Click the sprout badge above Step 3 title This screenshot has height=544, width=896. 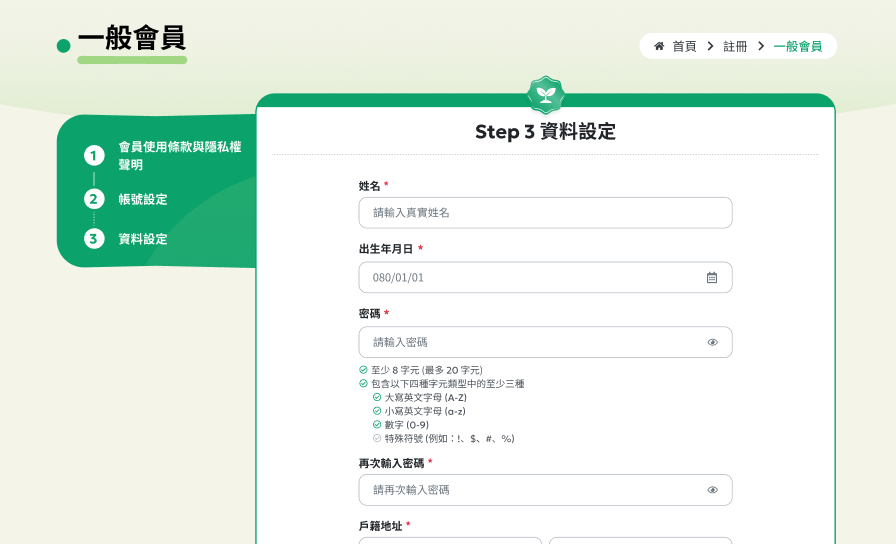[x=546, y=95]
